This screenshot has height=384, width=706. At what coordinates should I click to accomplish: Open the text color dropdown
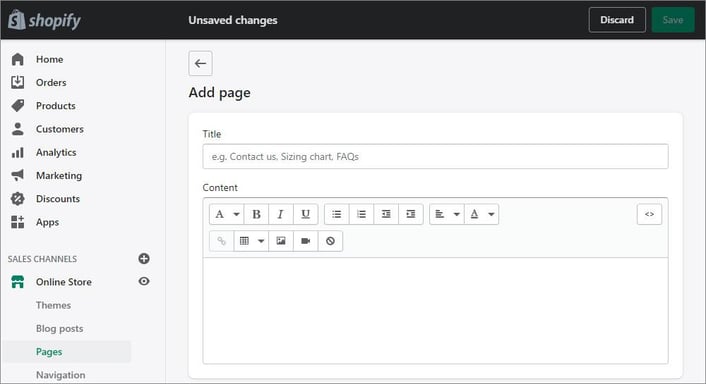pos(482,214)
